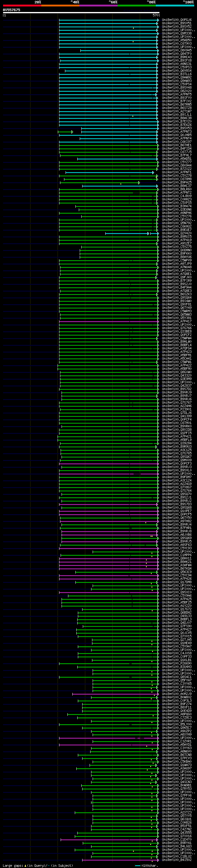Click hit label UniRef100_A2T1W7
The height and width of the screenshot is (868, 197).
pyautogui.click(x=177, y=111)
